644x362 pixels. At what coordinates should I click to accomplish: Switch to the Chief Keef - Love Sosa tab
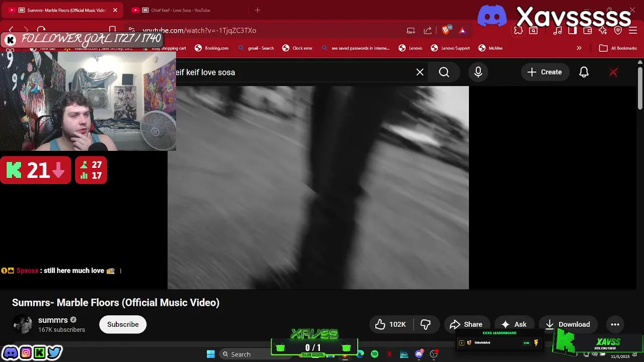point(186,10)
